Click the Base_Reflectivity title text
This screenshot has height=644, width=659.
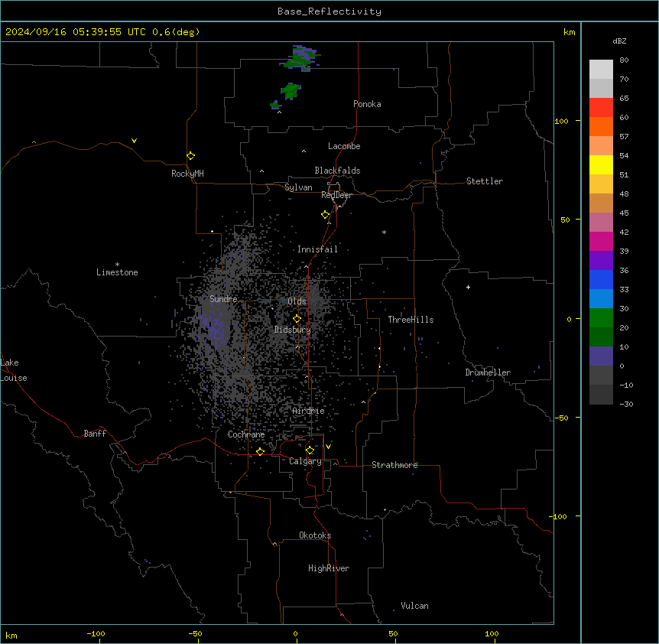click(329, 11)
